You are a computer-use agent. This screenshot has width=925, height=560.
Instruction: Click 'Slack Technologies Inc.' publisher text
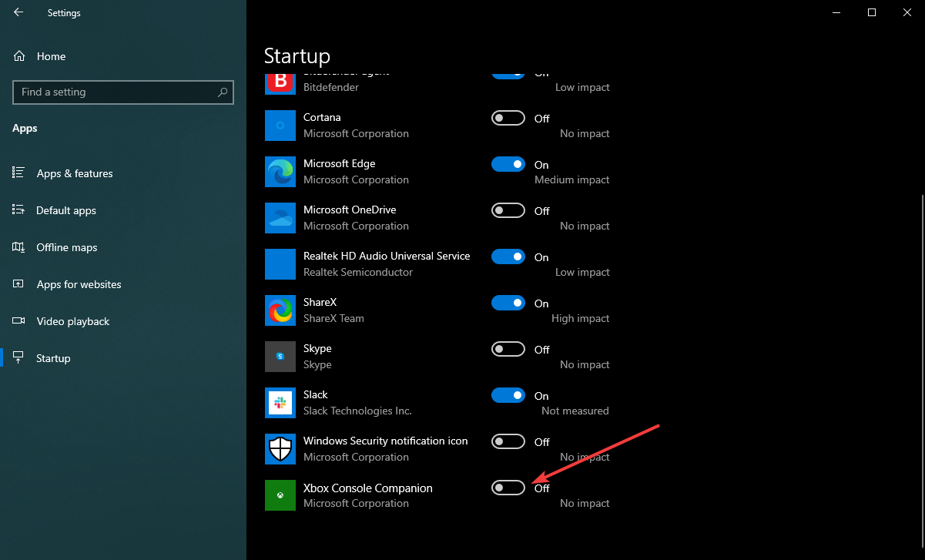click(357, 411)
